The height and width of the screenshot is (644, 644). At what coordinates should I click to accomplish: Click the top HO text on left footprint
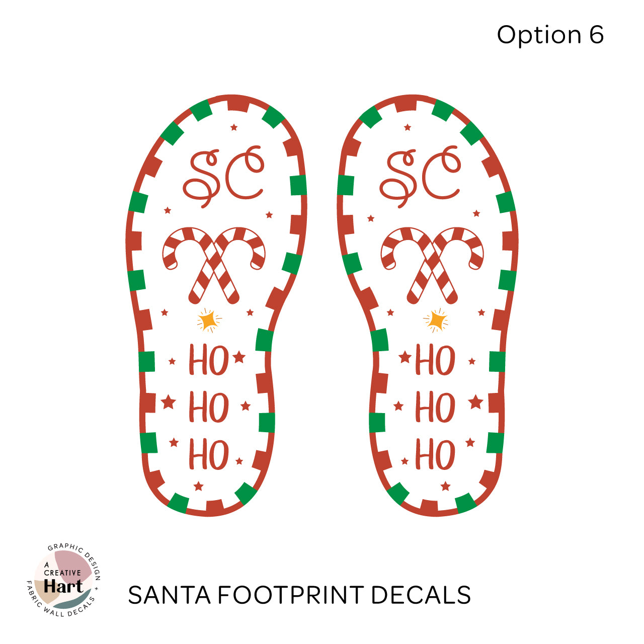pos(209,360)
